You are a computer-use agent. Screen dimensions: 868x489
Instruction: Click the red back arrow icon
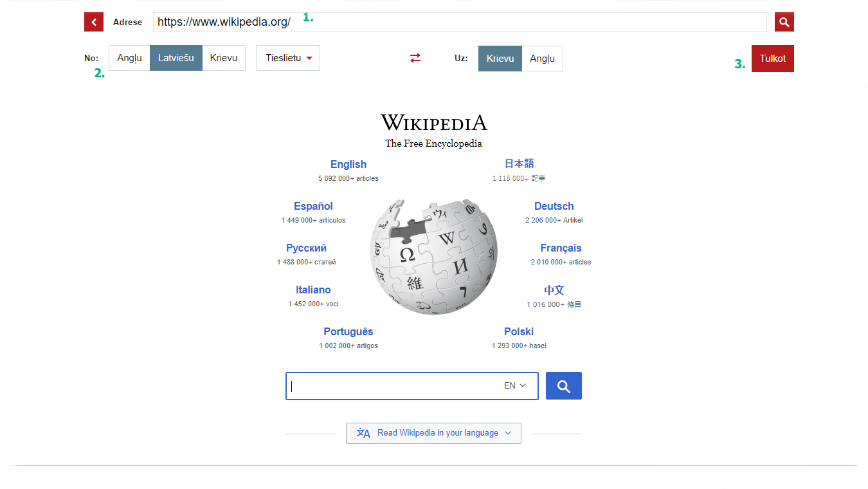(94, 22)
